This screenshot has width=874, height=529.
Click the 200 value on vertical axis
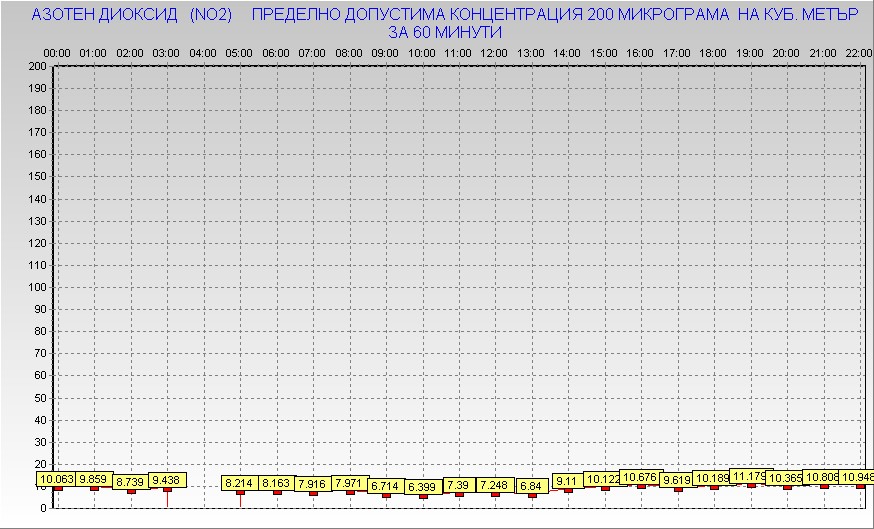tap(37, 66)
